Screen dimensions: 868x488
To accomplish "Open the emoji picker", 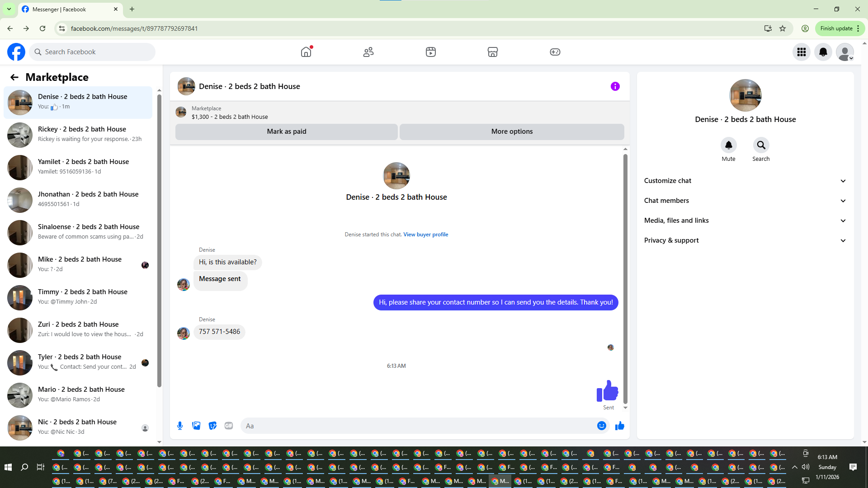I will (x=602, y=426).
